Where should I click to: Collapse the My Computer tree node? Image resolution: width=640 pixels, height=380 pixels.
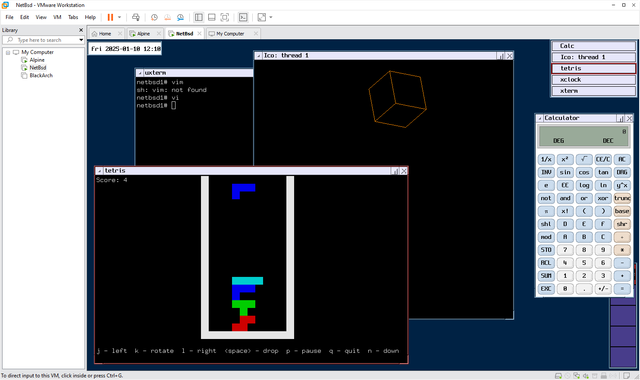point(8,52)
